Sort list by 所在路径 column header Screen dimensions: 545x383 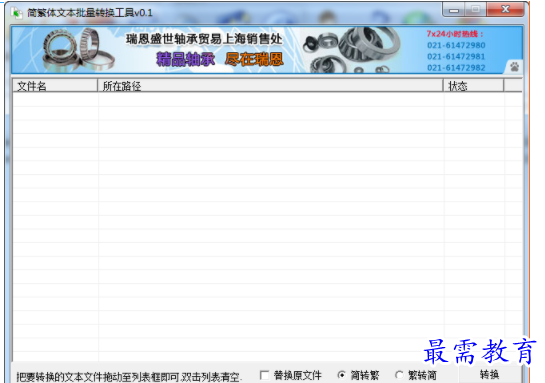270,86
